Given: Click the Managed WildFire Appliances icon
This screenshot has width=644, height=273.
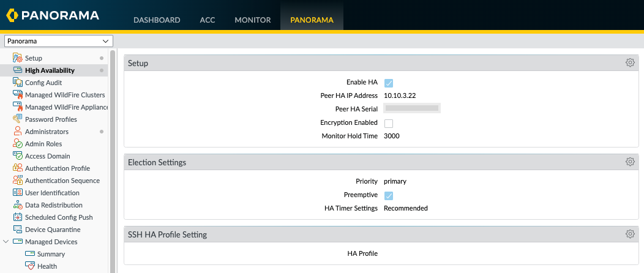Looking at the screenshot, I should click(17, 107).
